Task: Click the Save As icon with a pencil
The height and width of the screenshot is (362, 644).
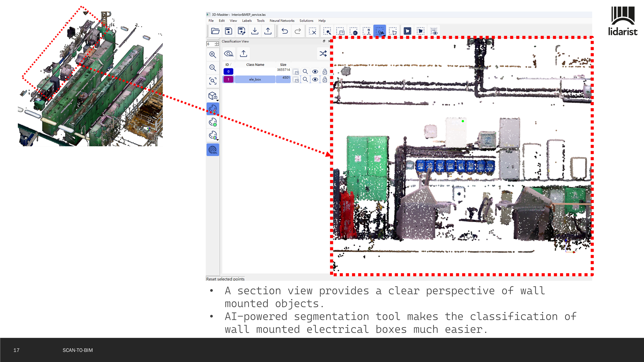Action: (241, 31)
